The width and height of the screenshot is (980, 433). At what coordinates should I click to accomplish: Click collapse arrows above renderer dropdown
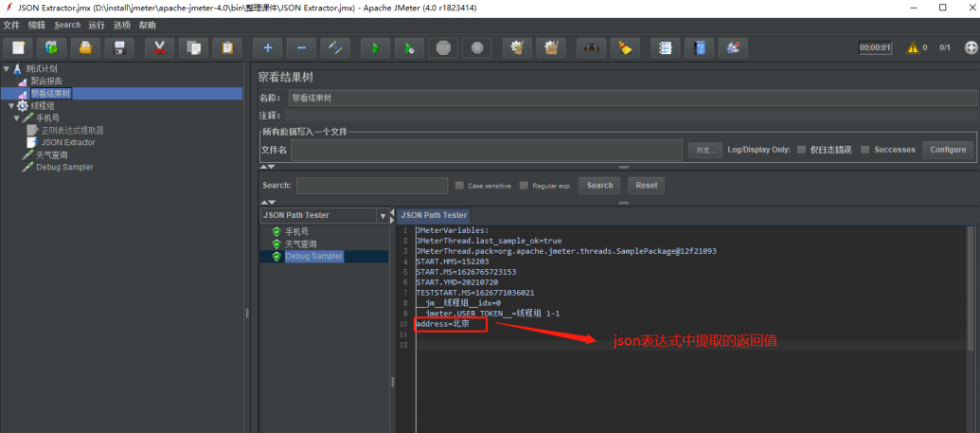click(x=268, y=203)
